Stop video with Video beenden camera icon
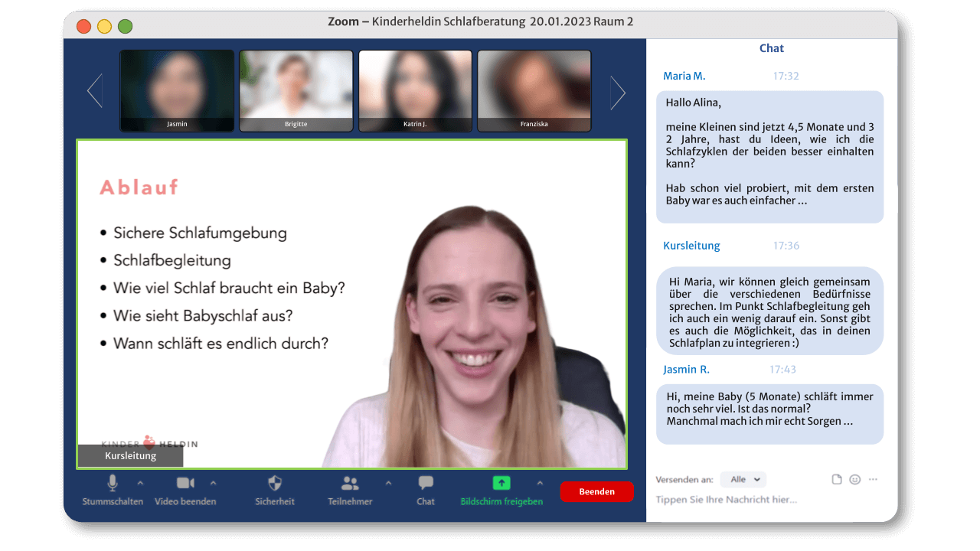980x551 pixels. [x=185, y=483]
